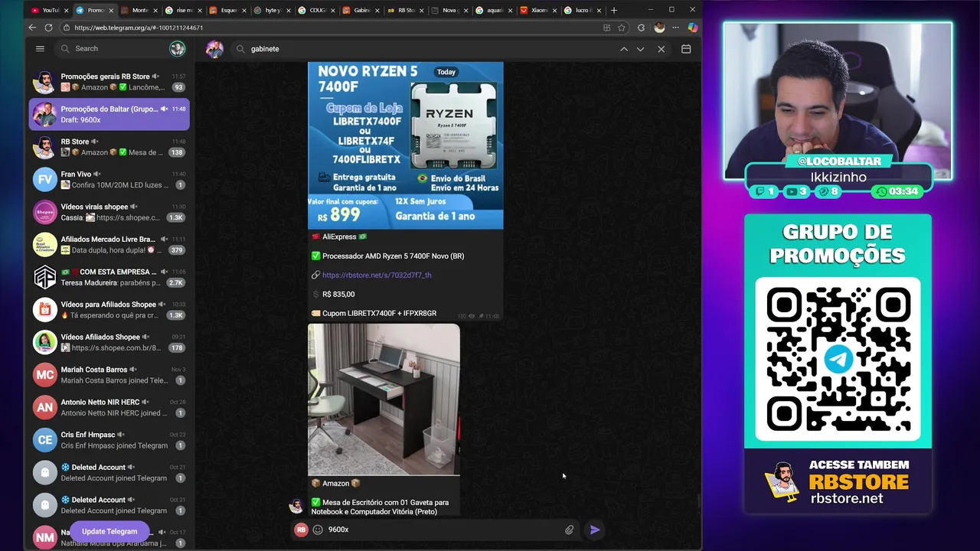
Task: Click the Telegram QR code overlay
Action: (838, 359)
